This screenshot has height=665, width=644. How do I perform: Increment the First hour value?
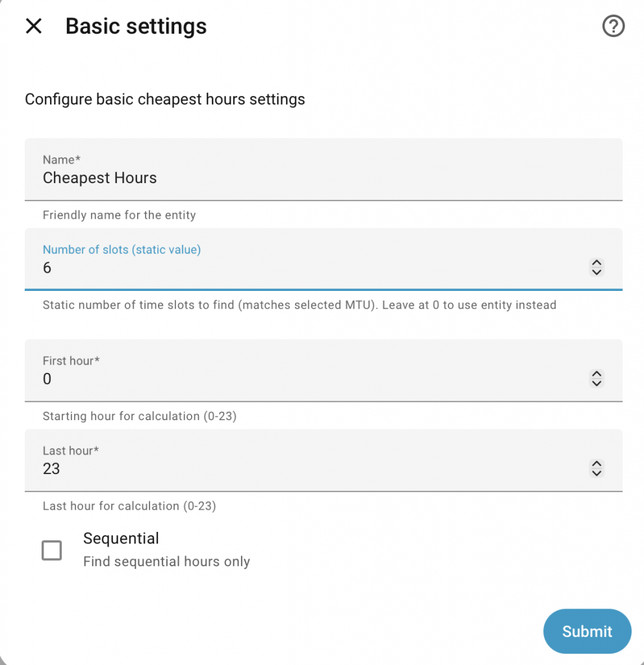coord(597,374)
